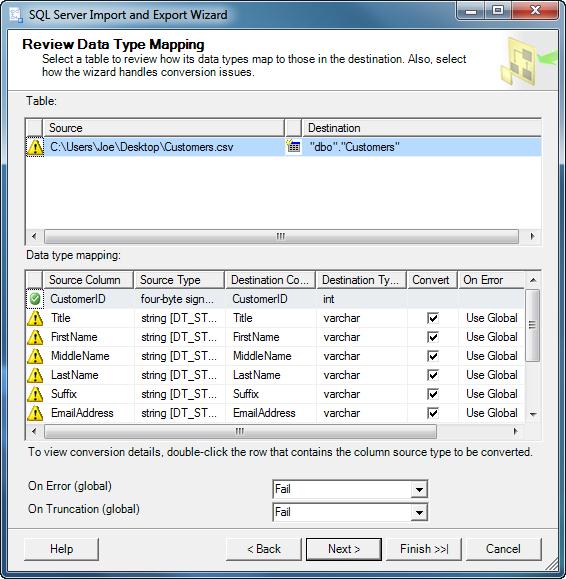The image size is (566, 579).
Task: Click the mapping grid vertical scrollbar thumb
Action: click(x=532, y=325)
